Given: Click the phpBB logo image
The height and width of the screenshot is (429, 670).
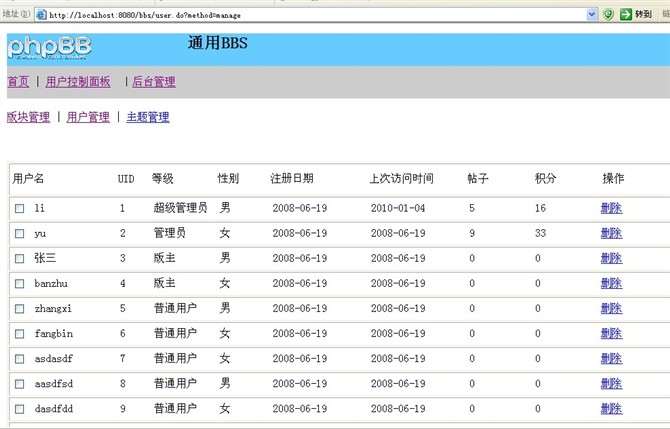Looking at the screenshot, I should coord(50,47).
